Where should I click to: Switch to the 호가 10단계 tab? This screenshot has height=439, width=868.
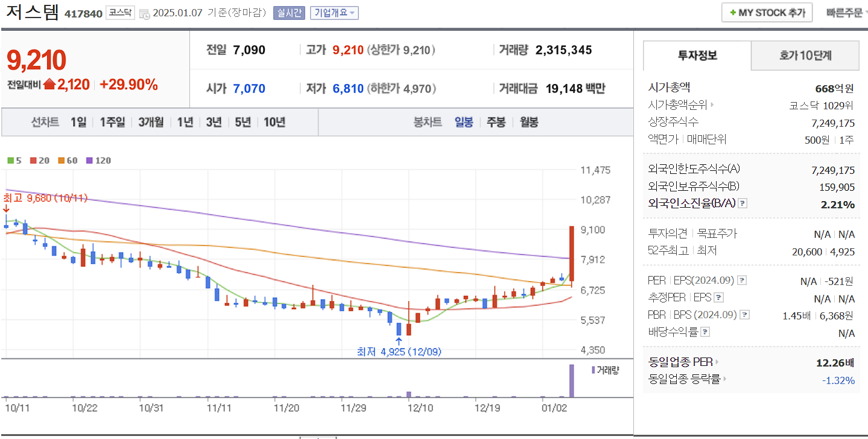pos(805,55)
